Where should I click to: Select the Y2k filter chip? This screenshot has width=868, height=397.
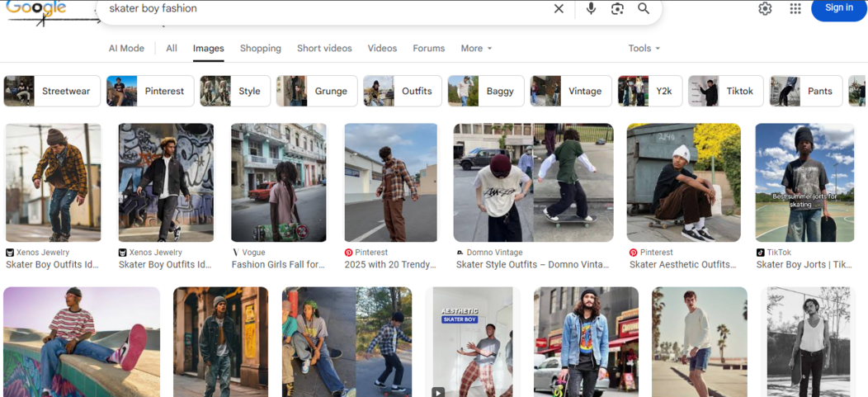[650, 92]
